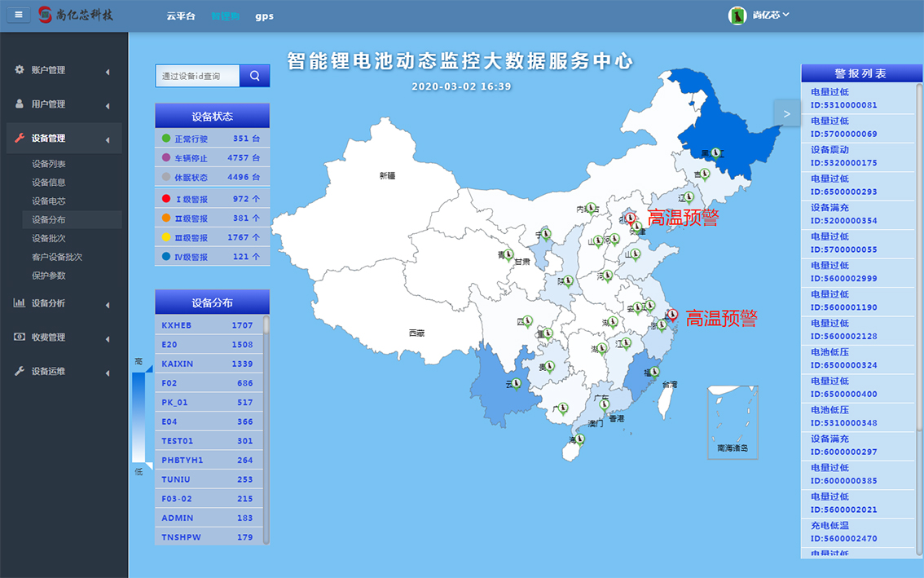Click the hamburger menu toggle button
The image size is (924, 578).
pyautogui.click(x=19, y=15)
